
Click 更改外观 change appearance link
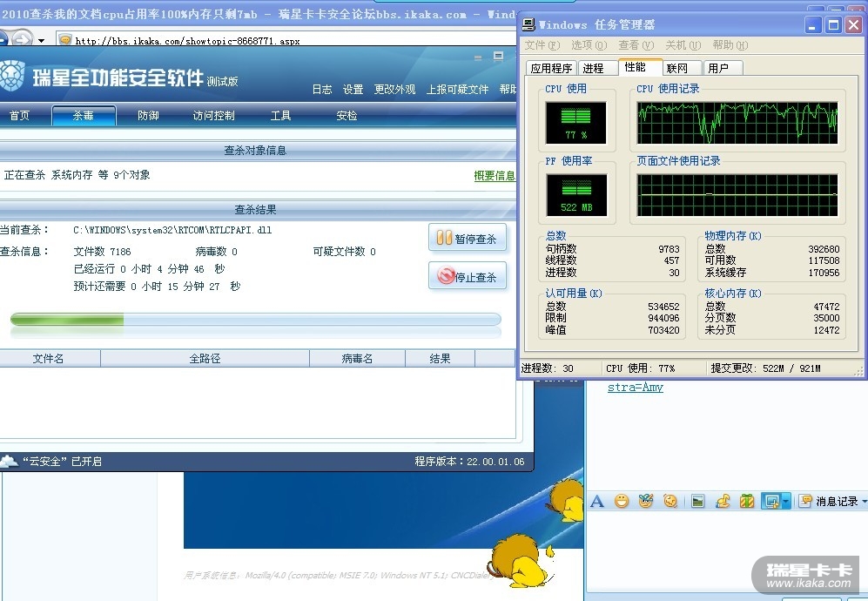pyautogui.click(x=394, y=89)
